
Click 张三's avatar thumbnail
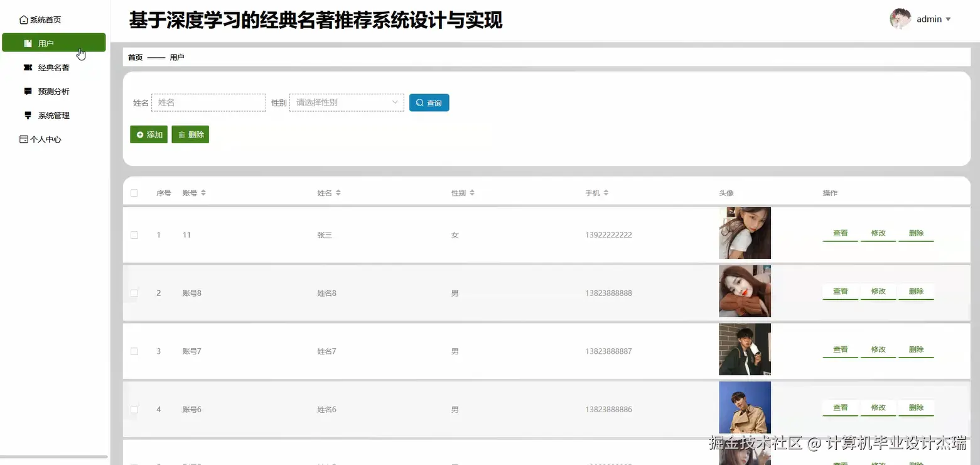[745, 233]
